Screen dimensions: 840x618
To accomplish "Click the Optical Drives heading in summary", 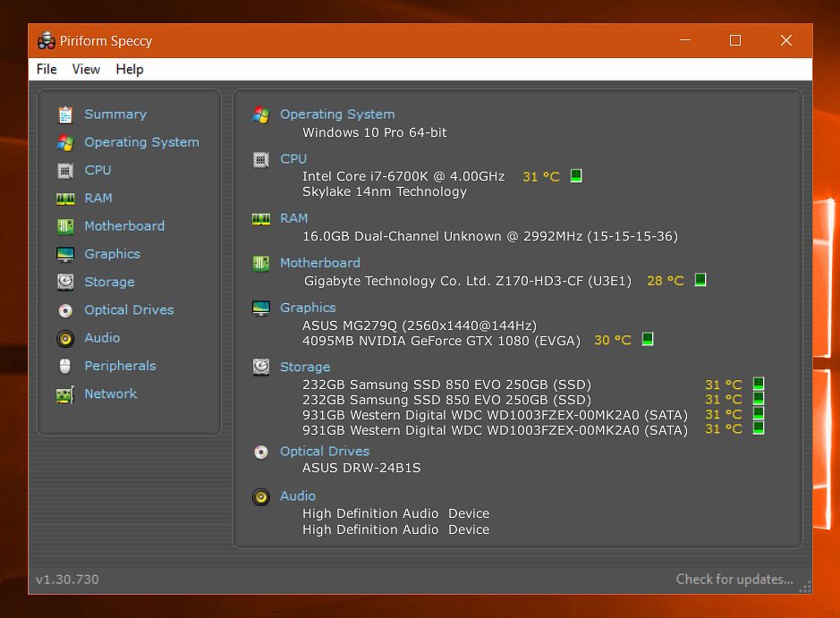I will coord(325,452).
